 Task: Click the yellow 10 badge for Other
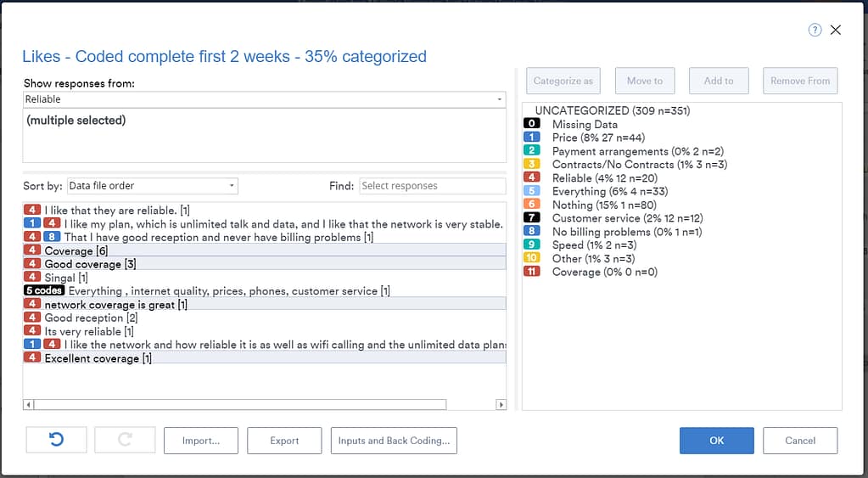[x=532, y=259]
